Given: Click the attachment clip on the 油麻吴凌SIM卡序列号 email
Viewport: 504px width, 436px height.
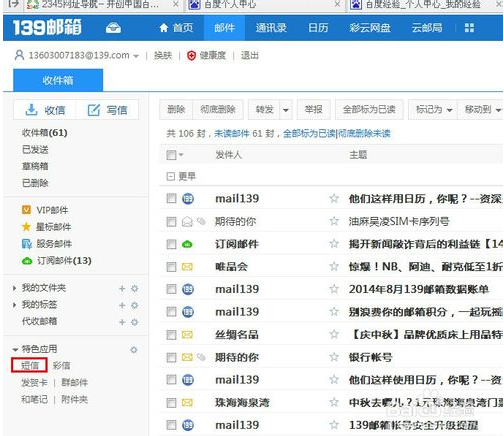Looking at the screenshot, I should 201,221.
